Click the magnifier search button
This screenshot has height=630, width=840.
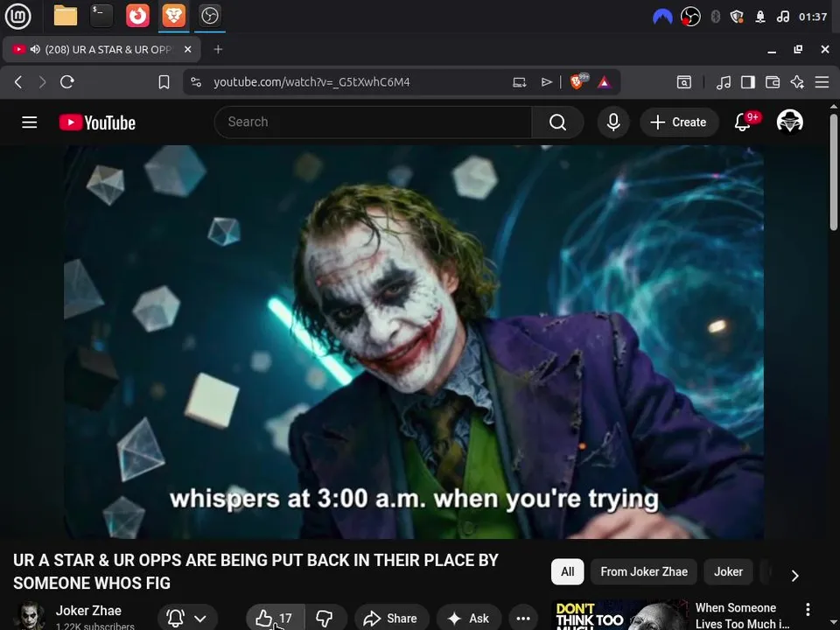pos(557,122)
